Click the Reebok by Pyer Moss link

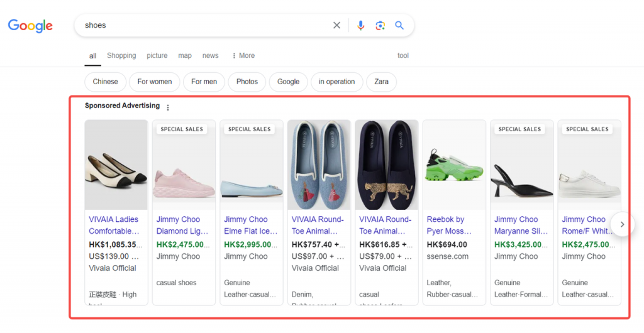[449, 225]
